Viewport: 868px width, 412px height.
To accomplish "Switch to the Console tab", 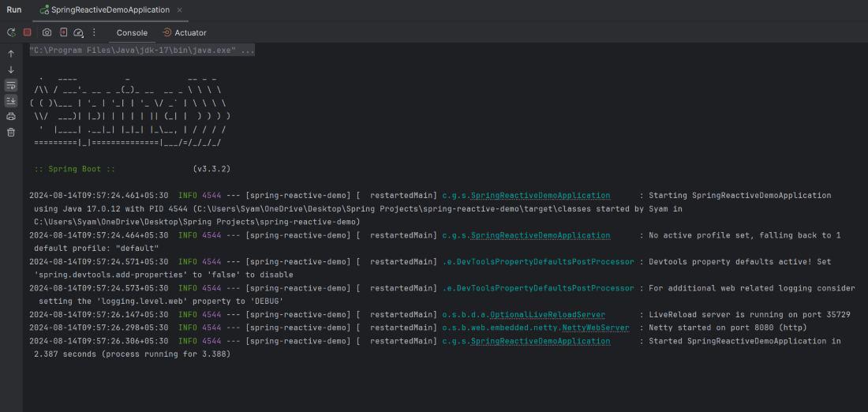I will tap(132, 32).
